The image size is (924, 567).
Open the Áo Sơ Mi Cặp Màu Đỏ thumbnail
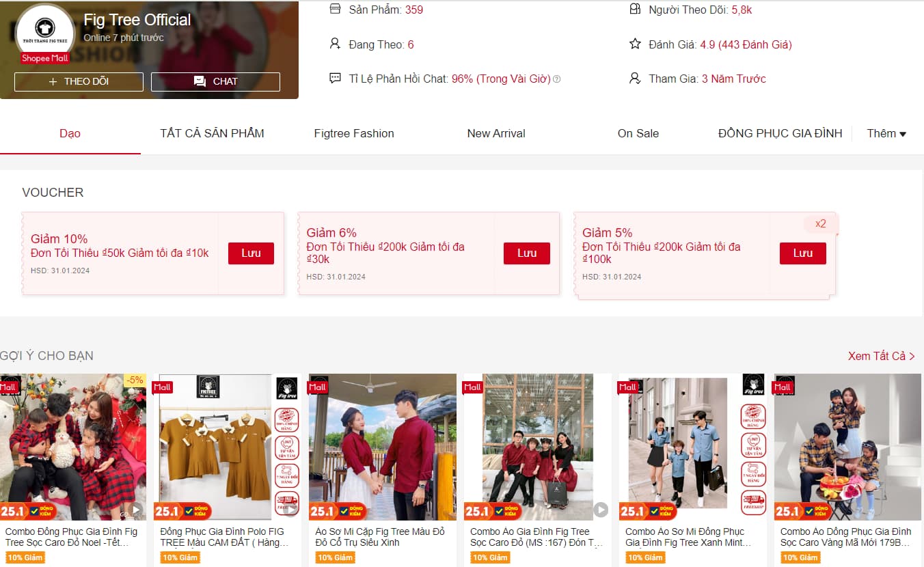pyautogui.click(x=382, y=447)
